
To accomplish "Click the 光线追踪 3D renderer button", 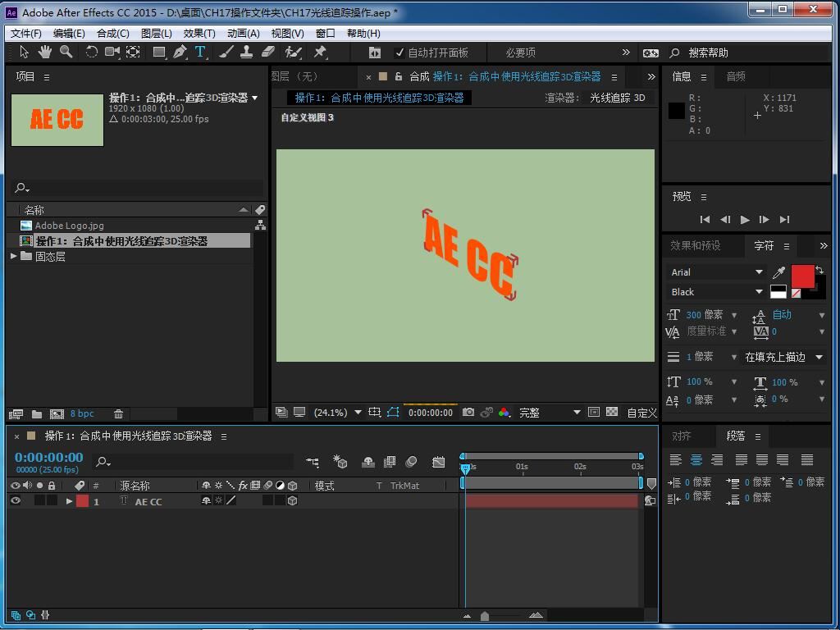I will (x=617, y=98).
